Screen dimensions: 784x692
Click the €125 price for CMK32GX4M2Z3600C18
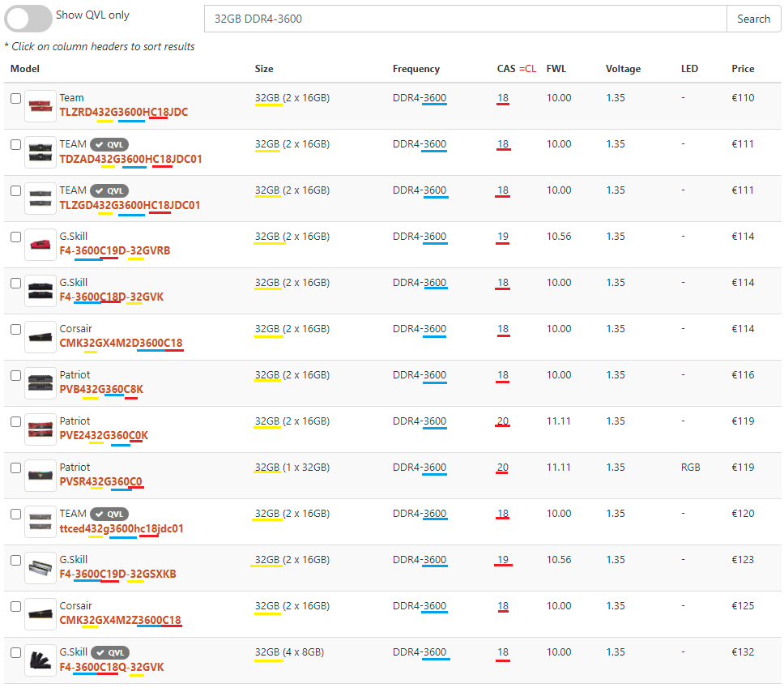(x=743, y=606)
